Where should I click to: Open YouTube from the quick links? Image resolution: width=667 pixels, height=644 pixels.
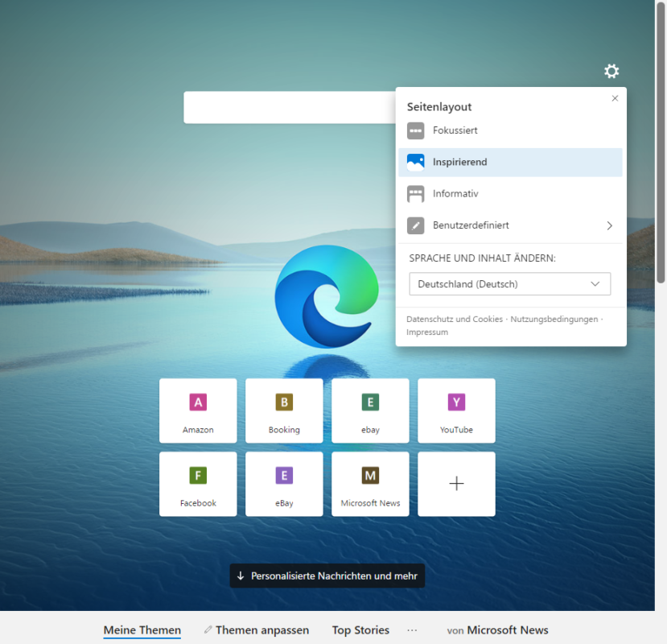pyautogui.click(x=456, y=411)
